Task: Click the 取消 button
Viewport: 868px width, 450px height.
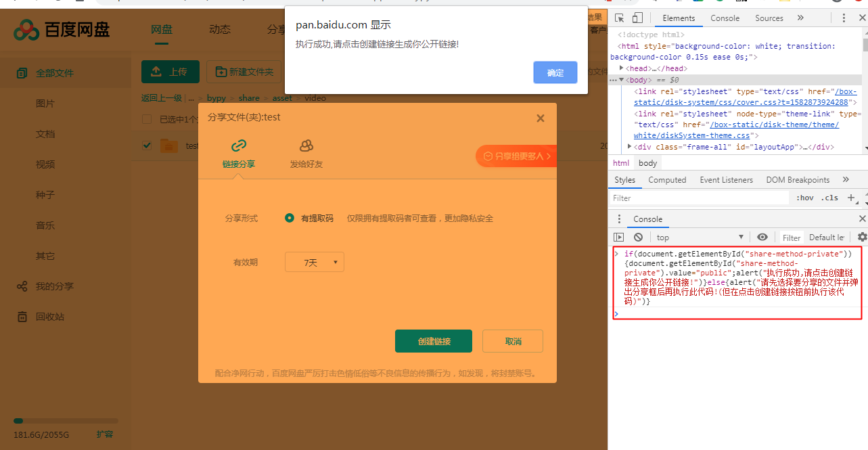Action: pyautogui.click(x=513, y=341)
